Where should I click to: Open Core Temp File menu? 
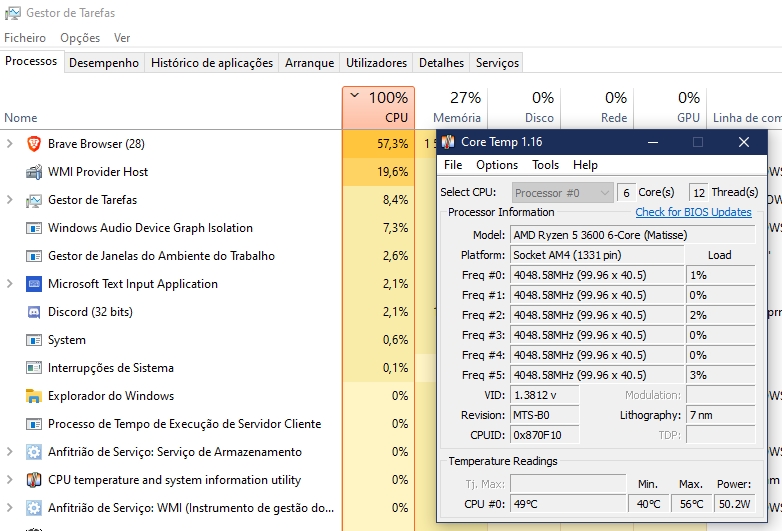tap(453, 165)
